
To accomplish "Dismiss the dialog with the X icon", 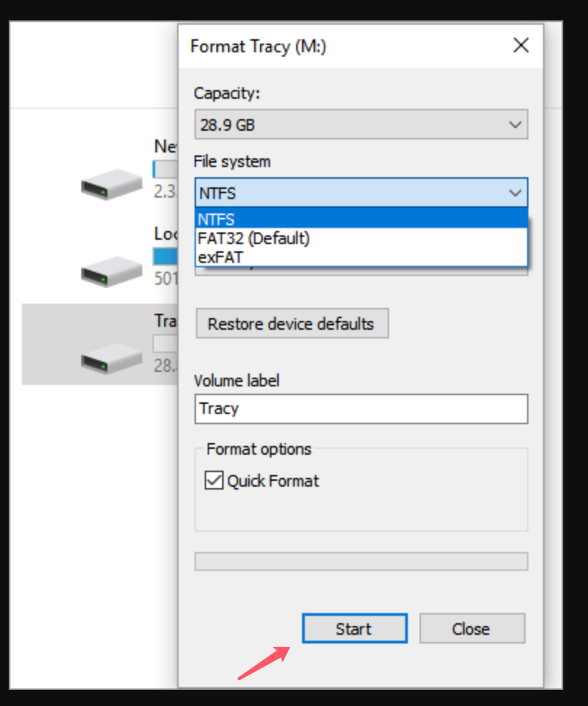I will (x=521, y=45).
